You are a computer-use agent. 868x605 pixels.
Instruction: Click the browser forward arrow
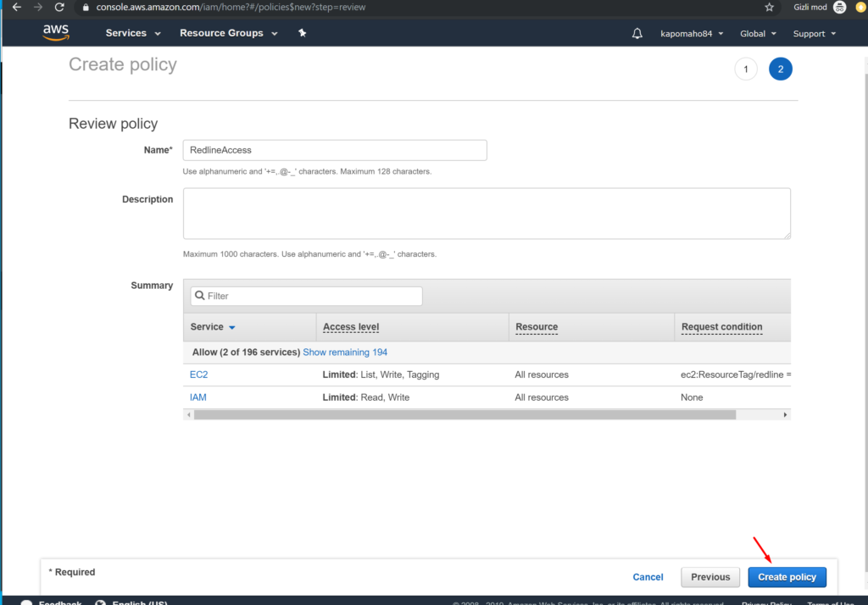coord(38,7)
